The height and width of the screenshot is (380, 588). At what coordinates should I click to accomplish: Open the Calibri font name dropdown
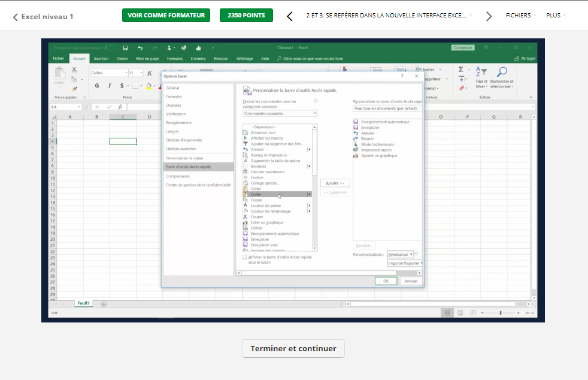point(126,73)
